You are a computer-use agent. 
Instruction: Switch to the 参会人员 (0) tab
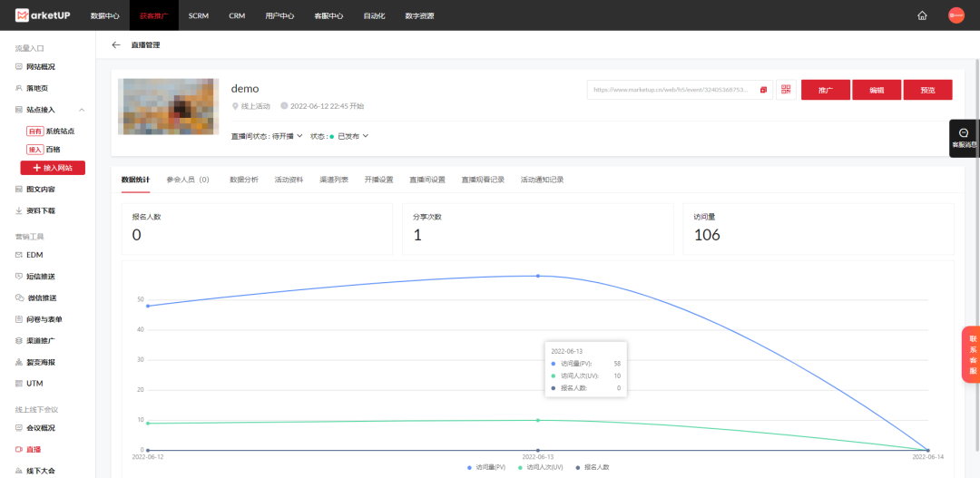(188, 180)
